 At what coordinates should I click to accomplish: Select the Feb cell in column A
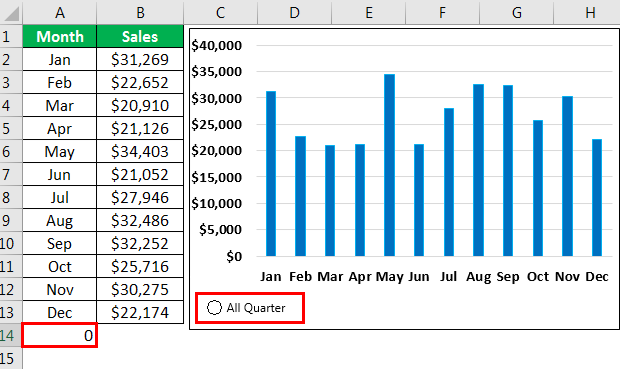coord(60,82)
